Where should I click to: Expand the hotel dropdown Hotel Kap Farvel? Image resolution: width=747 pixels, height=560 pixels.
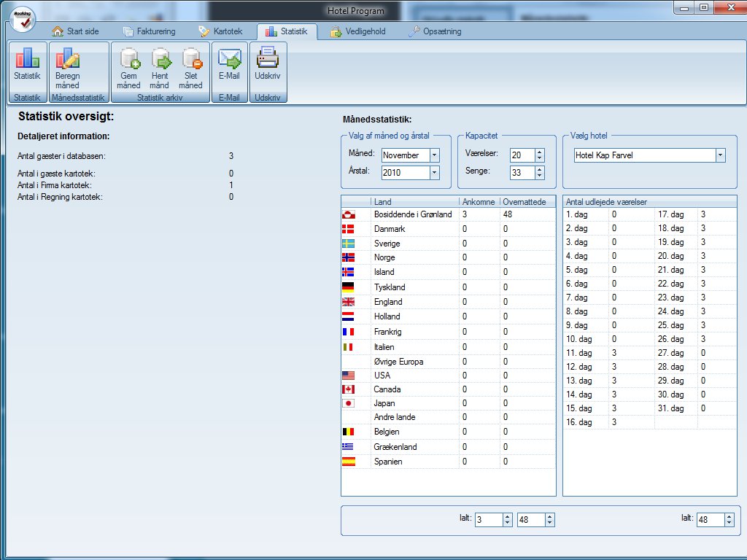pos(721,155)
